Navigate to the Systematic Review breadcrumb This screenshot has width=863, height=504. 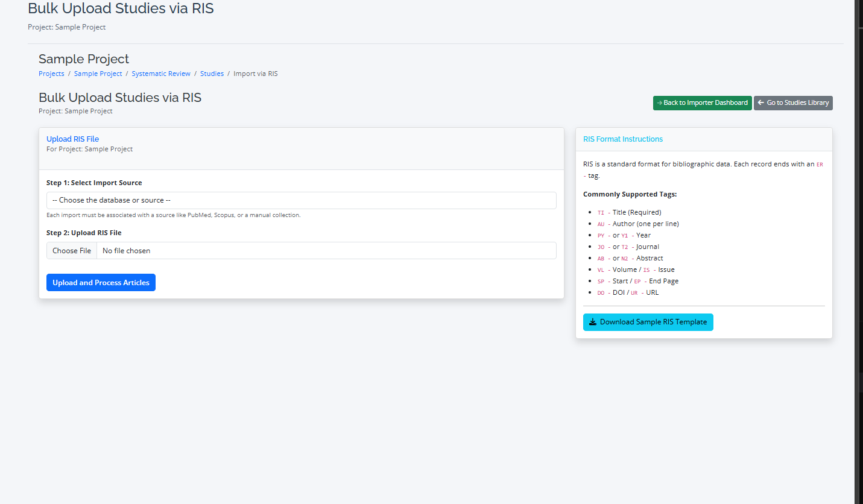[161, 74]
